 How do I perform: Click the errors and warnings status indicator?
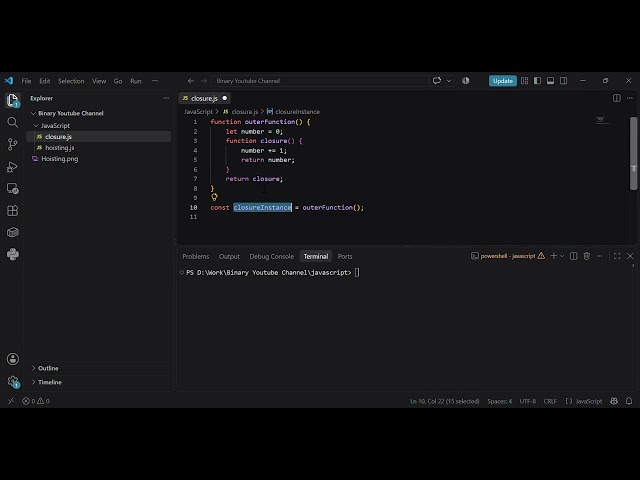(36, 401)
